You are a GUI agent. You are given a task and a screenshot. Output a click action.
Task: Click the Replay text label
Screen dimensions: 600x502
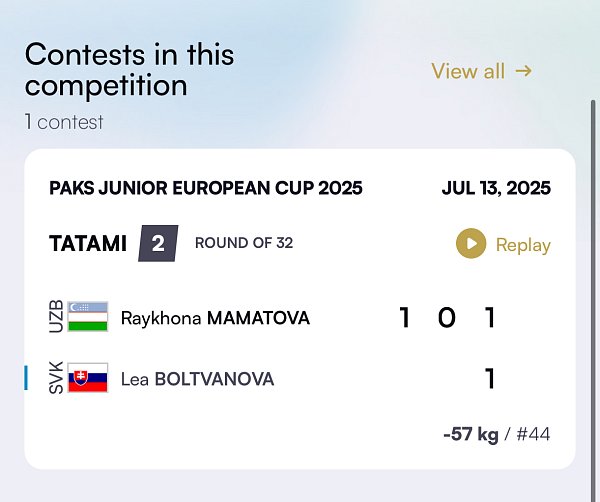click(x=523, y=245)
